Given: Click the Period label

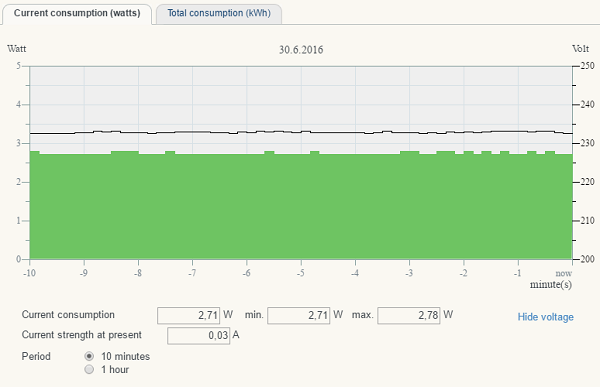Looking at the screenshot, I should [x=36, y=356].
